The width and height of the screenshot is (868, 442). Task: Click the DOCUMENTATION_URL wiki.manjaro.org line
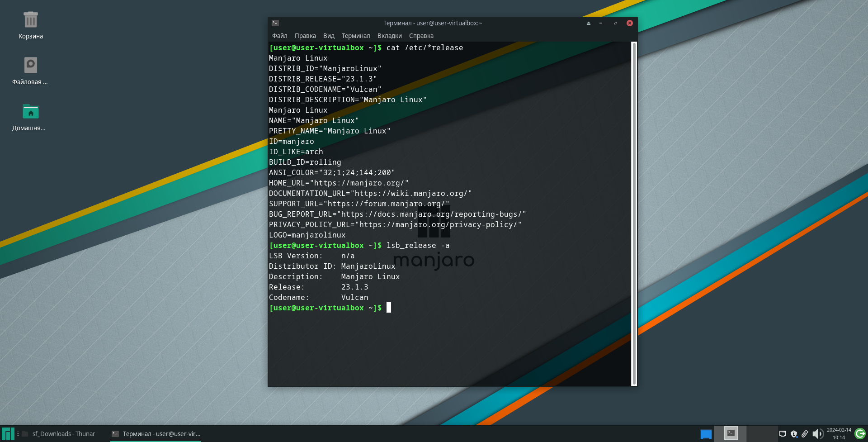[370, 194]
